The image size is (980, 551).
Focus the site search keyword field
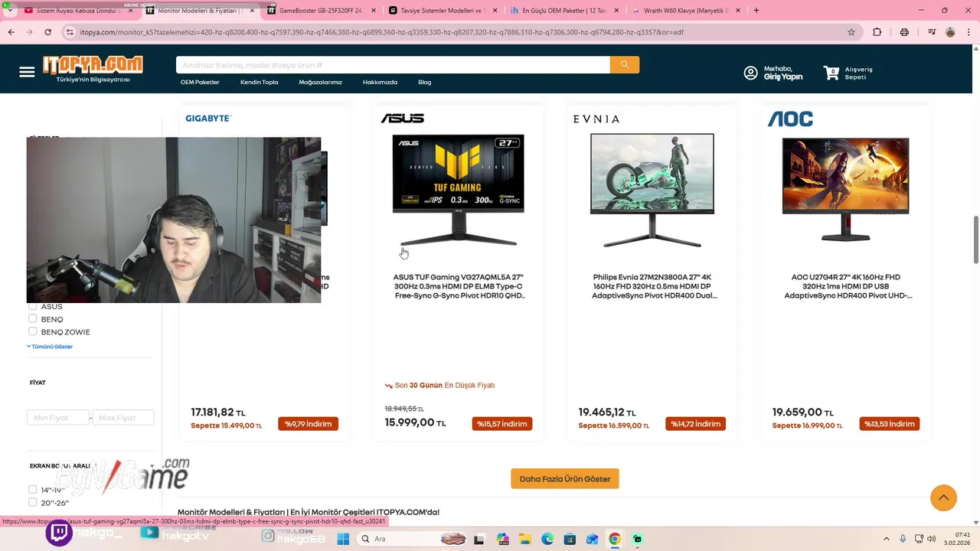point(393,65)
